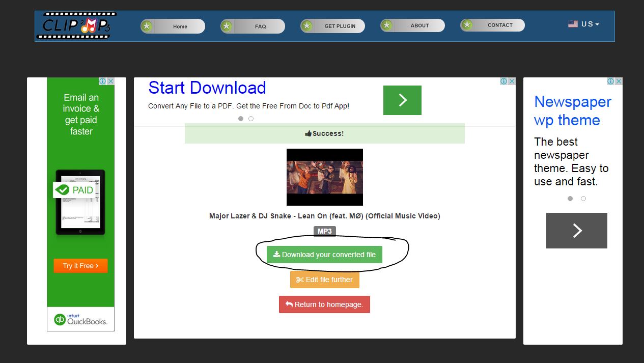The height and width of the screenshot is (363, 644).
Task: Close the top banner ad
Action: pos(512,81)
